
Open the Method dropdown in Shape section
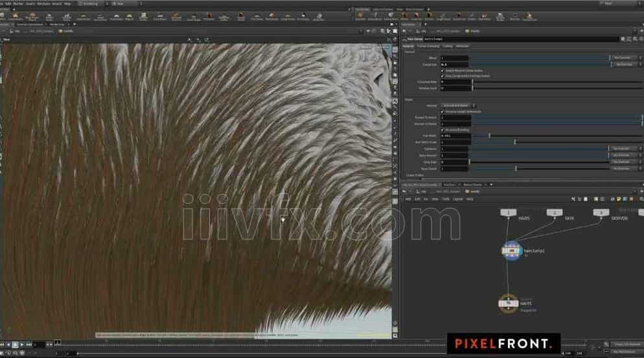[458, 106]
